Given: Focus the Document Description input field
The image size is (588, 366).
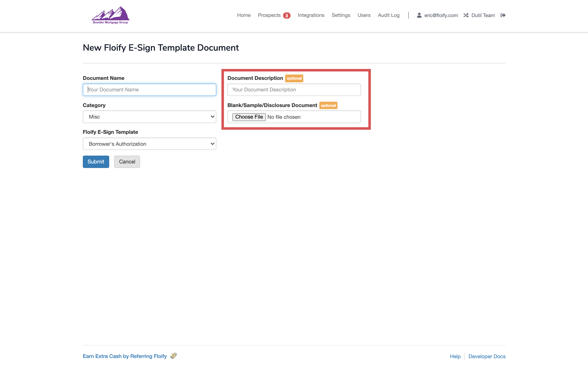Looking at the screenshot, I should click(294, 90).
